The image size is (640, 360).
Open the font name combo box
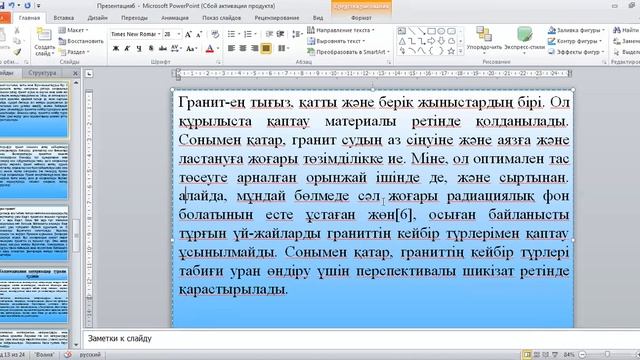(136, 34)
